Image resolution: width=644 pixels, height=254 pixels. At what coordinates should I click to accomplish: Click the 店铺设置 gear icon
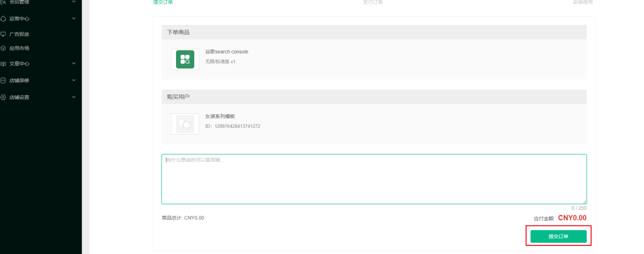click(3, 97)
